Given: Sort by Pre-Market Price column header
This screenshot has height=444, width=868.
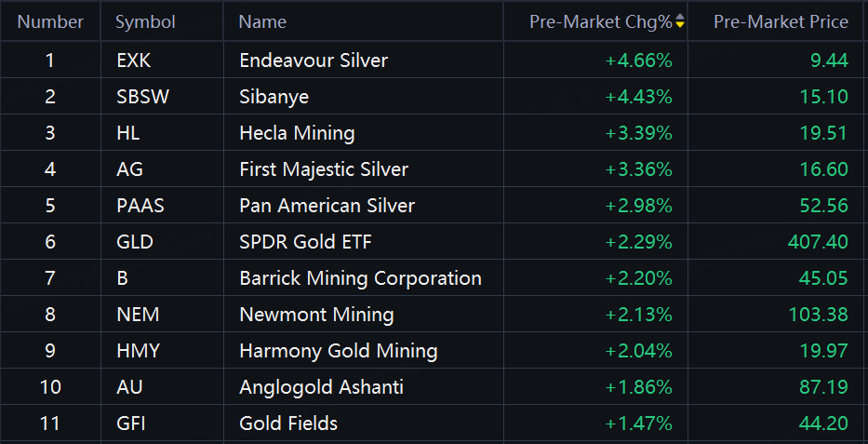Looking at the screenshot, I should tap(781, 21).
